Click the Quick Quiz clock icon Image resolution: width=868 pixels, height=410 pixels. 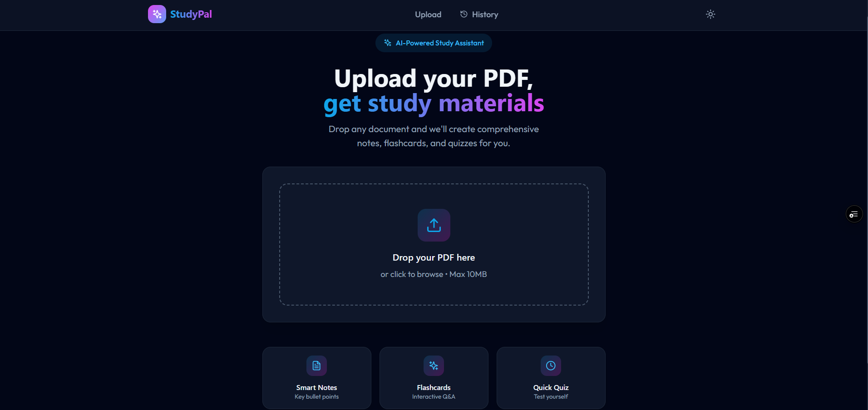point(551,366)
